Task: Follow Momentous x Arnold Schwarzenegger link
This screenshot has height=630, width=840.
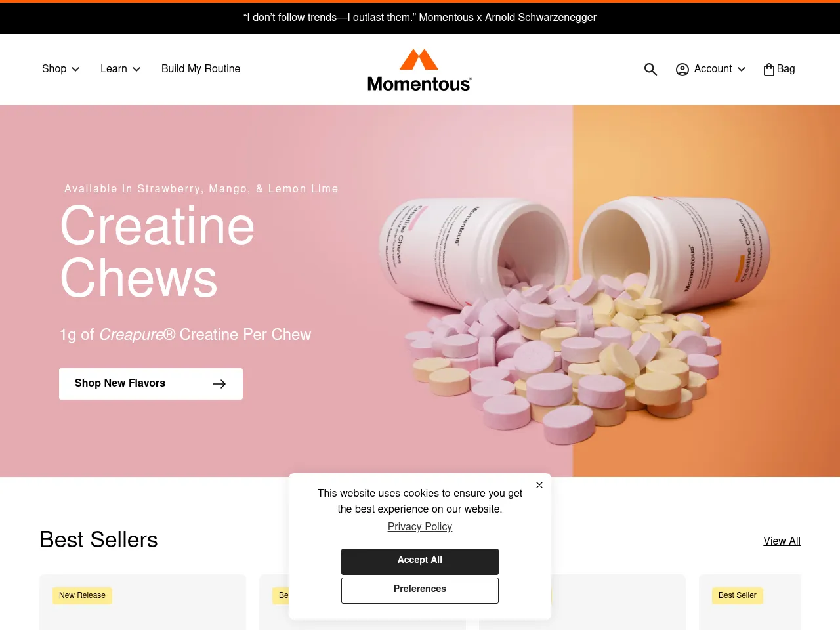Action: [x=508, y=18]
